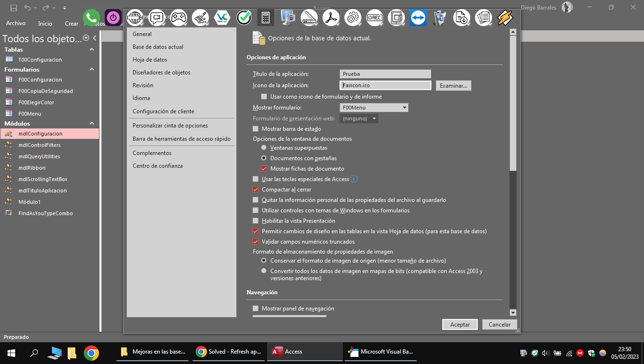Image resolution: width=644 pixels, height=364 pixels.
Task: Open the Archivo ribbon tab
Action: 16,23
